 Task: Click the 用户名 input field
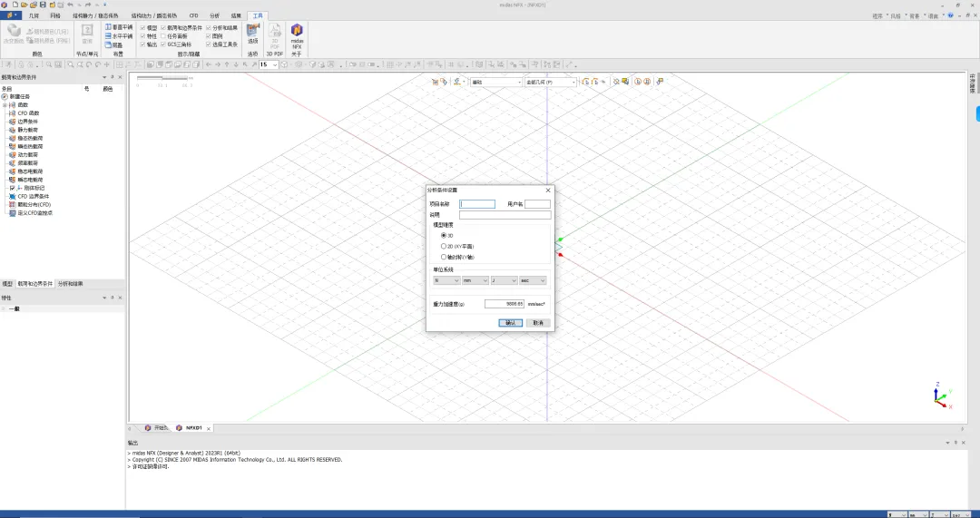[x=537, y=204]
